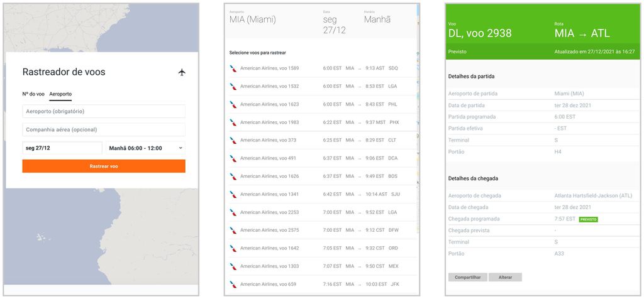This screenshot has width=644, height=299.
Task: Click the Atualizado em 27/12/2021 às 16:27 text
Action: click(594, 52)
